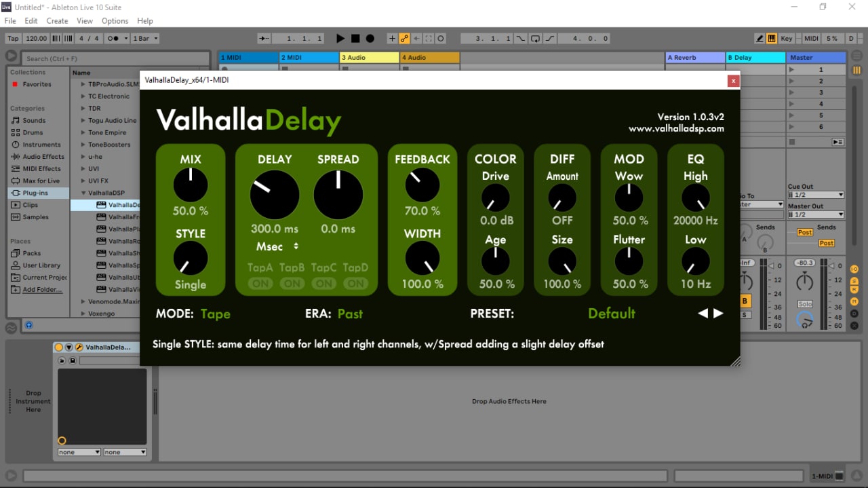Expand Tone Empire folder
This screenshot has width=868, height=488.
pyautogui.click(x=83, y=132)
